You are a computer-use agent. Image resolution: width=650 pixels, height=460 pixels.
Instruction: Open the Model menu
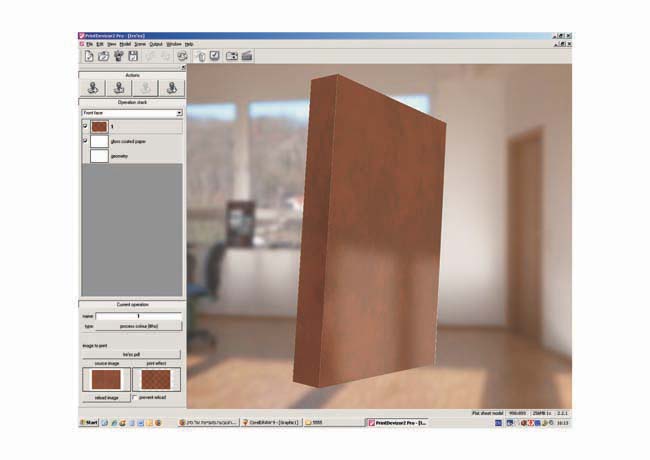(125, 44)
